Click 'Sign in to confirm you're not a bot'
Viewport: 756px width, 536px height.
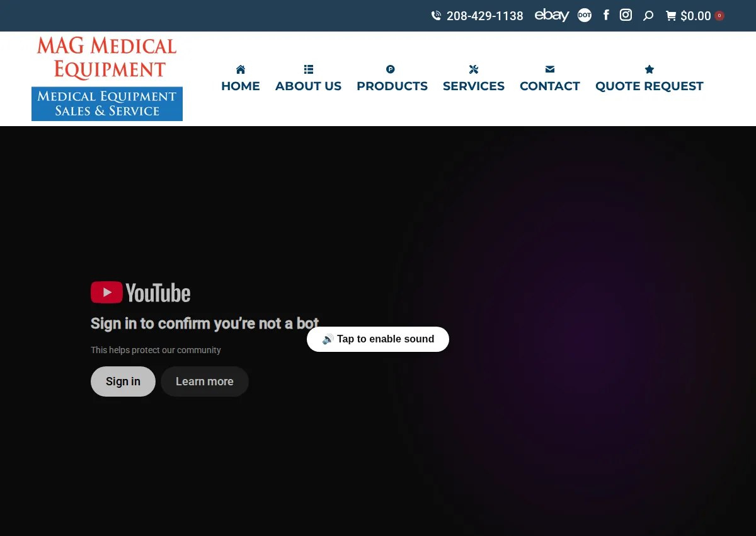point(205,323)
